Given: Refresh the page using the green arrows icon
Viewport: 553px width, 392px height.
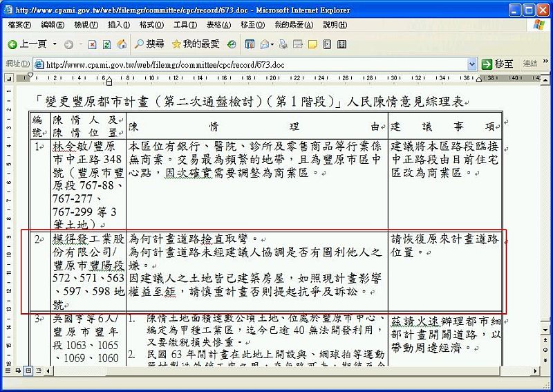Looking at the screenshot, I should point(107,44).
